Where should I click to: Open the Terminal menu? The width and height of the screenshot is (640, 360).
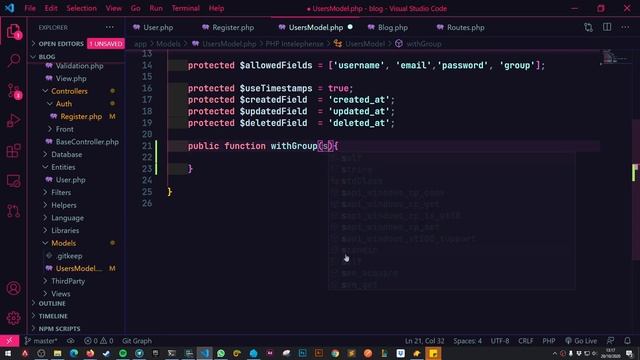tap(185, 8)
